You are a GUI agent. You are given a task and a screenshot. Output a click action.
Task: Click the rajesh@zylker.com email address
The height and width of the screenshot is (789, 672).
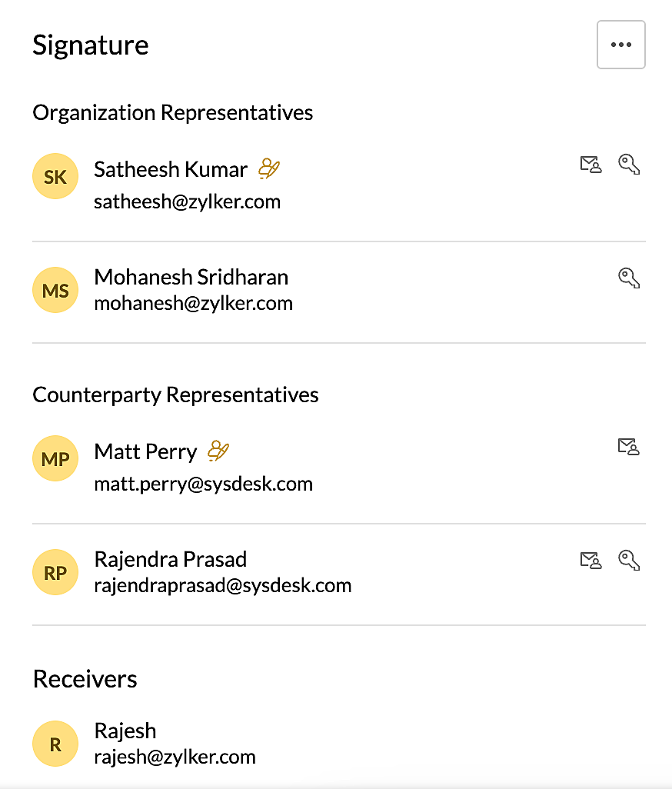tap(175, 757)
